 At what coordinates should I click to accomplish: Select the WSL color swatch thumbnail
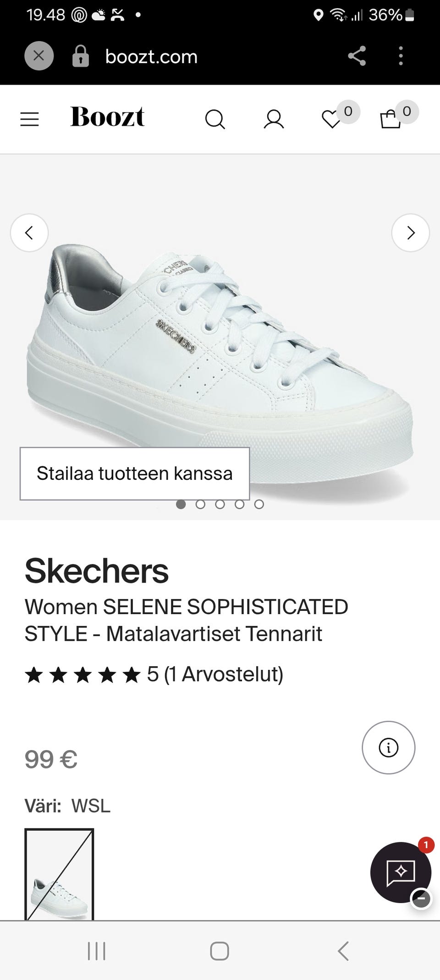pyautogui.click(x=59, y=874)
